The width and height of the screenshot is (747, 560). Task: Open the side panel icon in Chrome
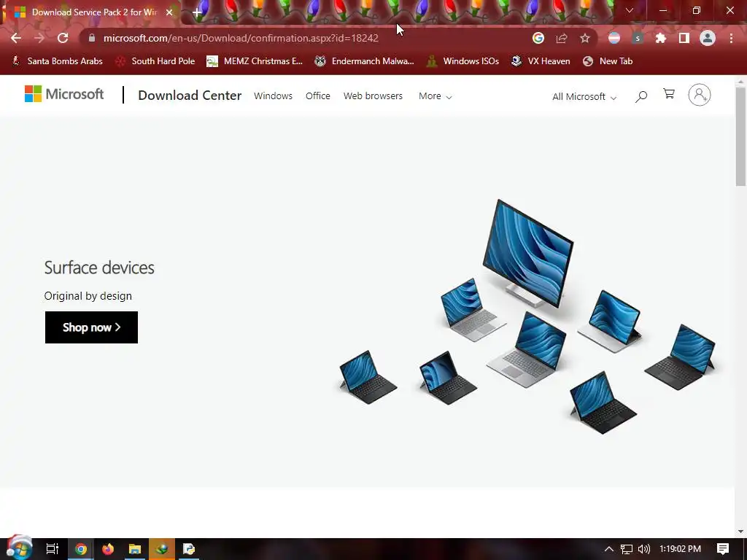click(x=684, y=38)
